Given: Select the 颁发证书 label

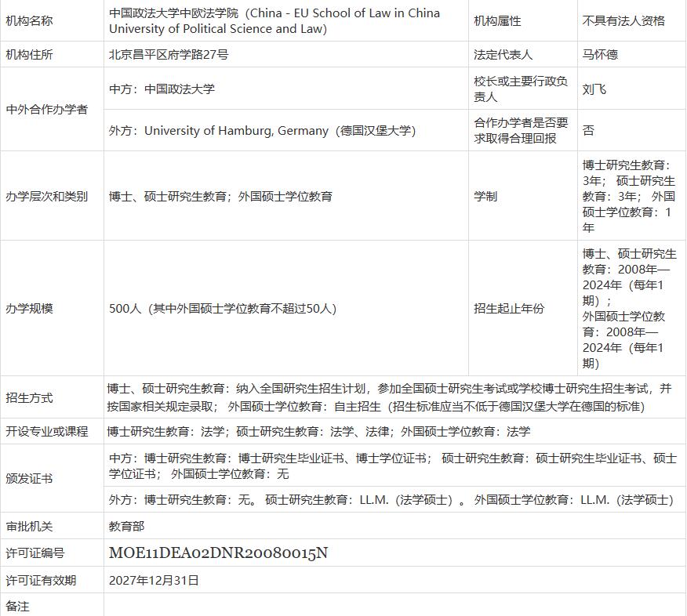Looking at the screenshot, I should point(29,478).
